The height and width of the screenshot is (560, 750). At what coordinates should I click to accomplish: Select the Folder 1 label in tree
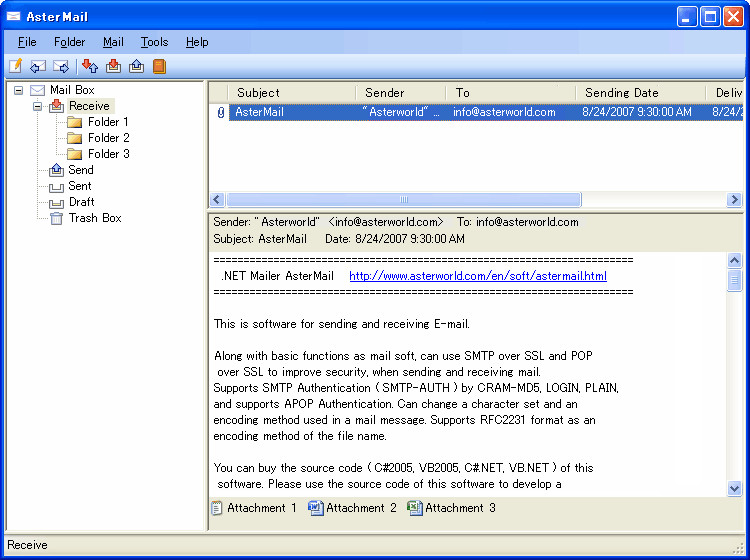pyautogui.click(x=108, y=122)
